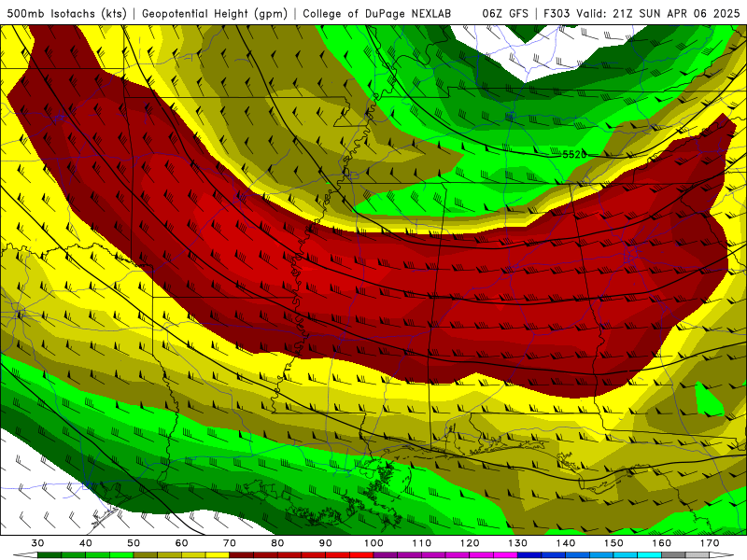The image size is (747, 560).
Task: Click the legend value 80
Action: [x=277, y=543]
